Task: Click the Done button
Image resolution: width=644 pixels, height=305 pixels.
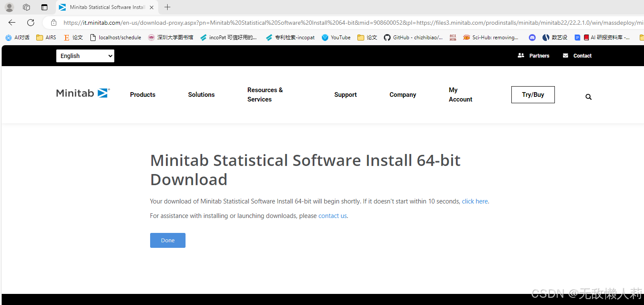Action: tap(168, 240)
